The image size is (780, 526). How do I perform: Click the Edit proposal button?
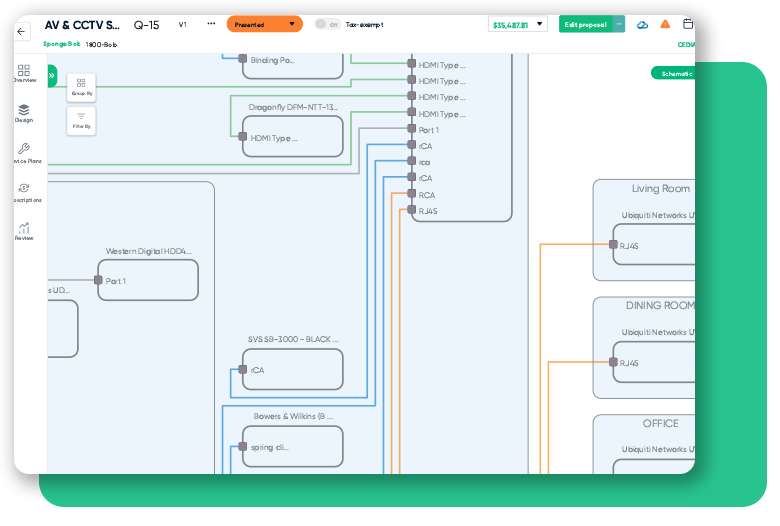coord(585,24)
